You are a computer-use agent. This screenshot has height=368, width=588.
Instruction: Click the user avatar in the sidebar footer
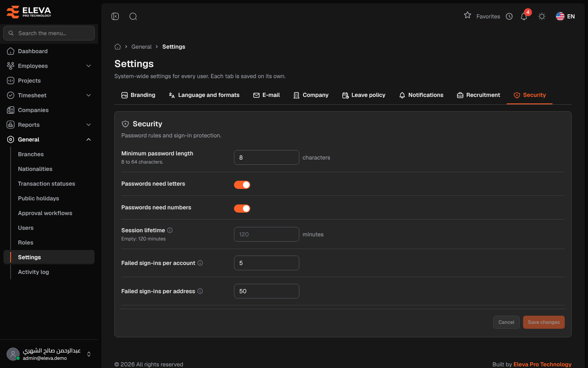(x=13, y=354)
